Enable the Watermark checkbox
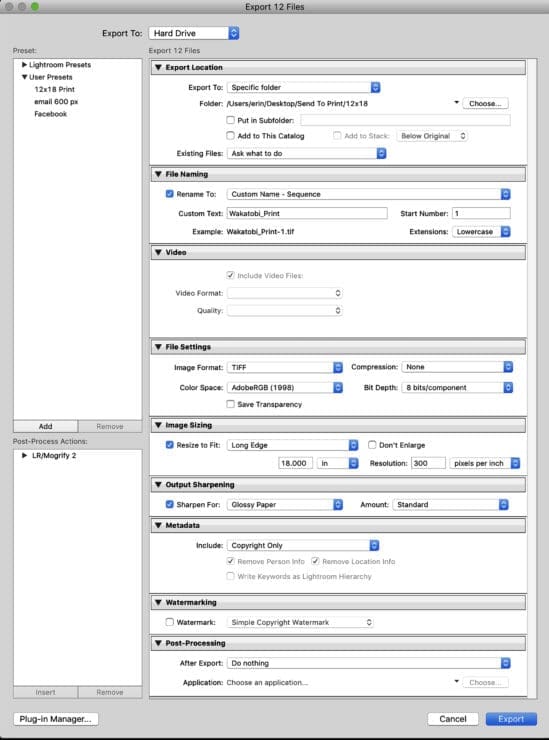The height and width of the screenshot is (740, 549). point(169,622)
